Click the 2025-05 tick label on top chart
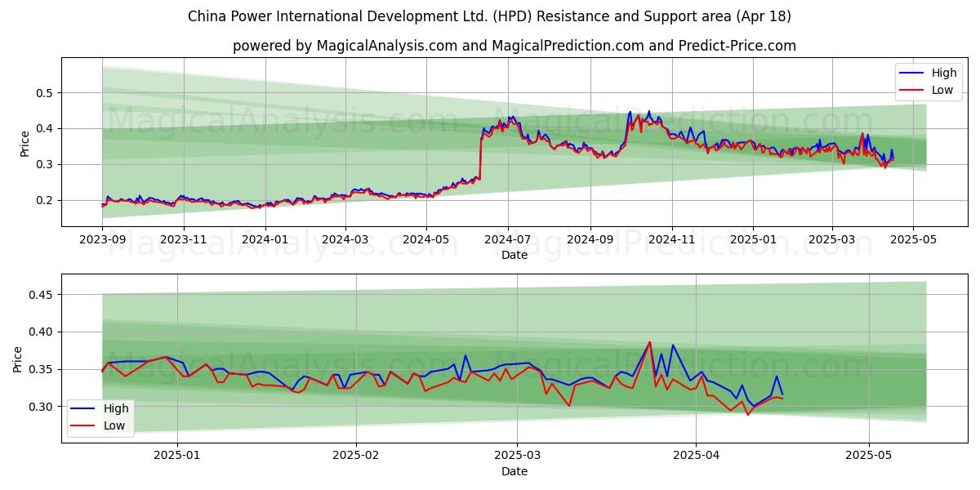 click(915, 239)
